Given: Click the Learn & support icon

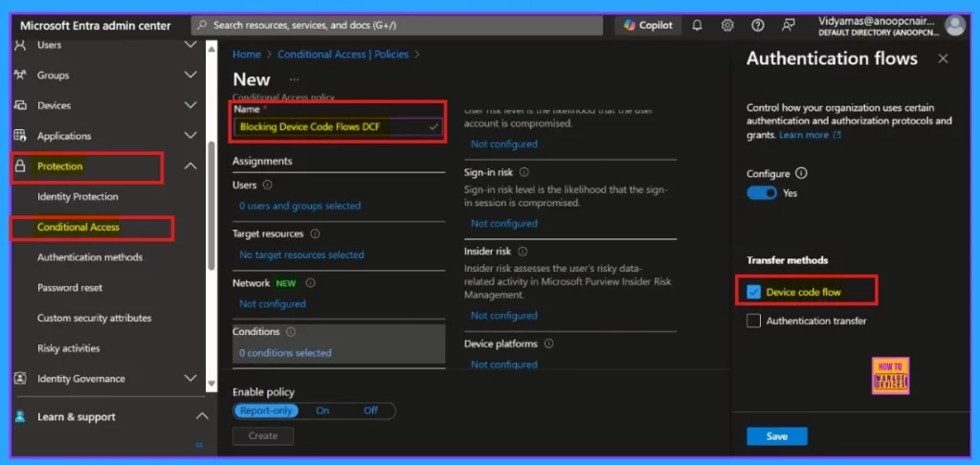Looking at the screenshot, I should pos(20,416).
